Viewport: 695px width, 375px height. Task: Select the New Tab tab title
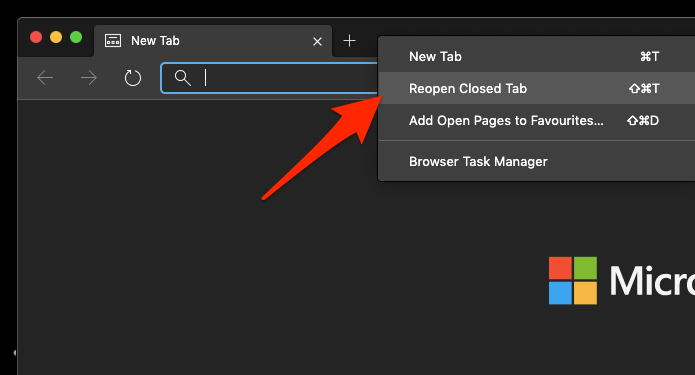click(155, 41)
